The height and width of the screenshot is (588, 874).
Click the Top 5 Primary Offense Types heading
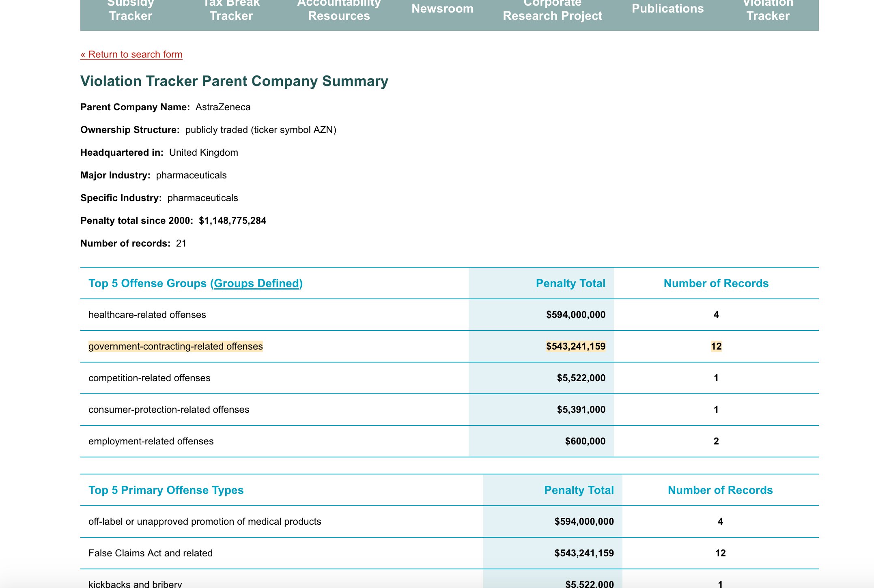point(166,490)
